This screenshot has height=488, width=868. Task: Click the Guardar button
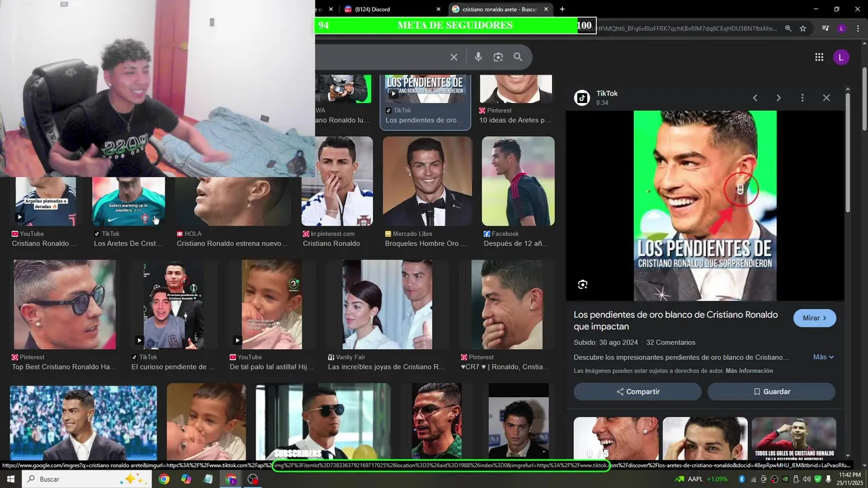[x=771, y=392]
